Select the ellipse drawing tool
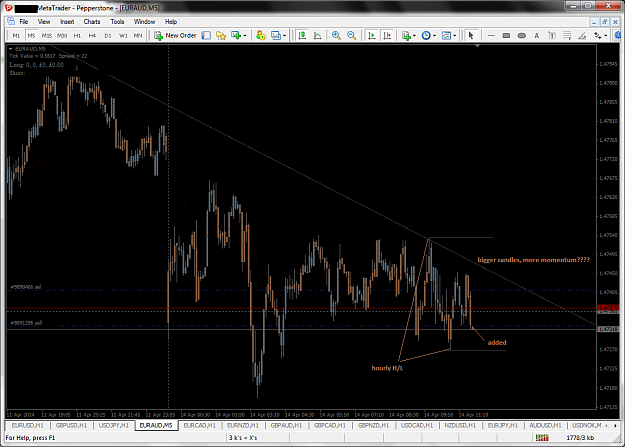The width and height of the screenshot is (625, 447). pos(521,35)
